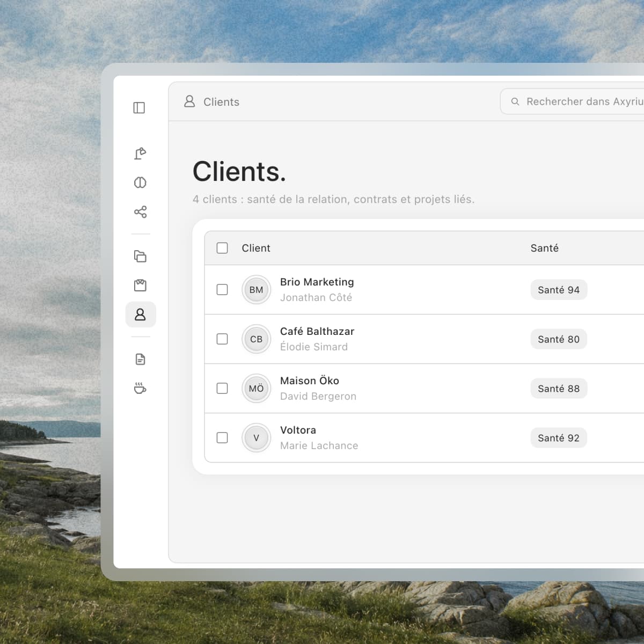Open the desk lamp section in sidebar
644x644 pixels.
(140, 153)
